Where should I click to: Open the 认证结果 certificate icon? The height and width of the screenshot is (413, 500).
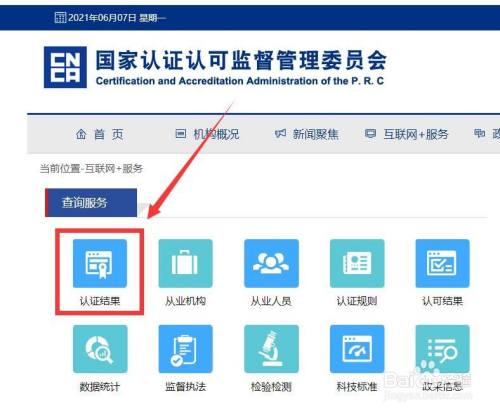pyautogui.click(x=100, y=263)
